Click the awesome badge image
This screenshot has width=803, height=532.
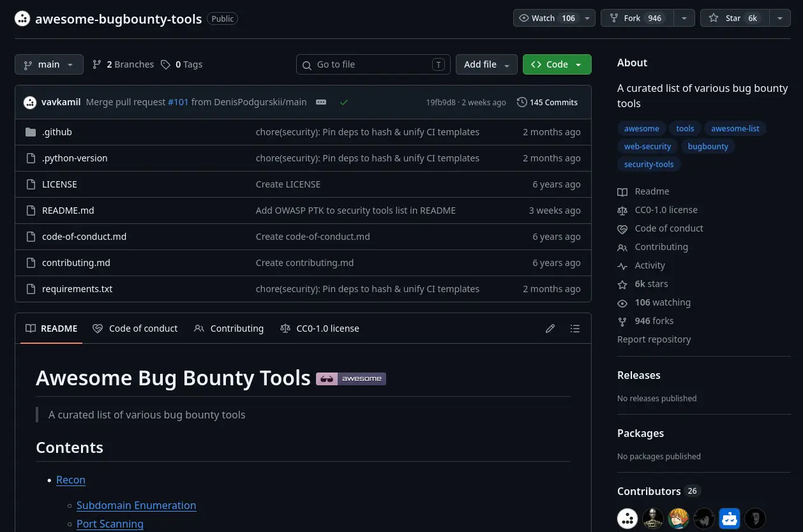point(351,378)
